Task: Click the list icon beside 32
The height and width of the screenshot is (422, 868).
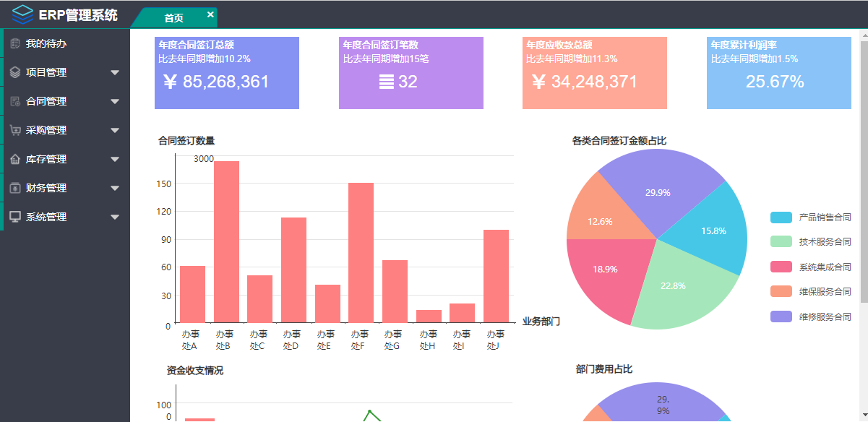Action: [387, 82]
